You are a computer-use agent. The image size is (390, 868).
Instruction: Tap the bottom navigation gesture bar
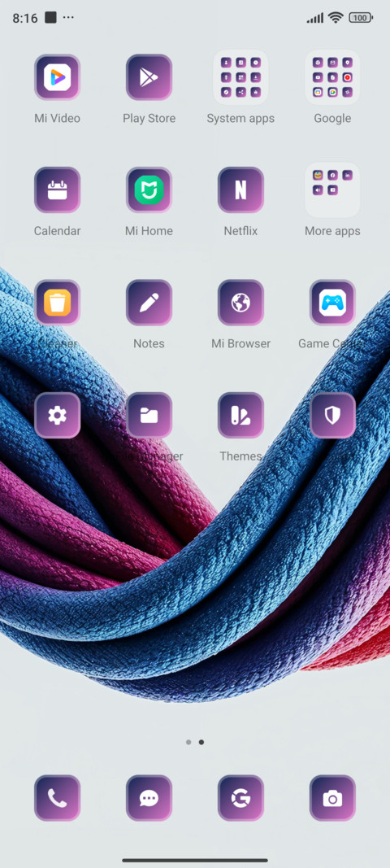[195, 860]
